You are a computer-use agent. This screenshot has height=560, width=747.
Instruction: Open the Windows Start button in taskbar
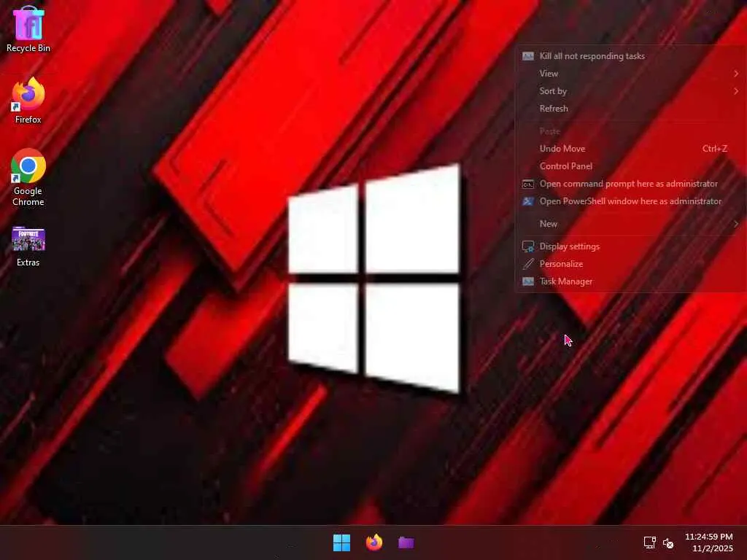point(341,542)
